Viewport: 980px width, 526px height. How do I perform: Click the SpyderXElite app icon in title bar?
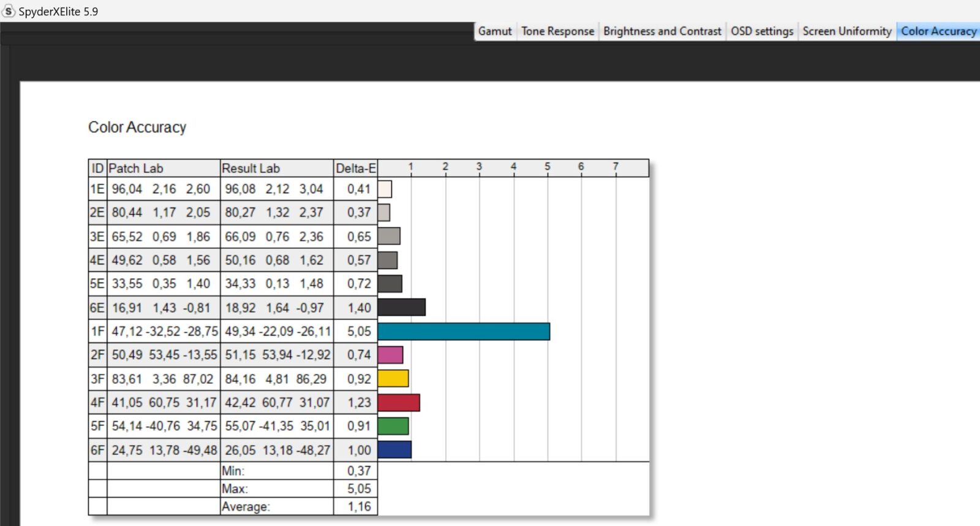click(x=9, y=11)
